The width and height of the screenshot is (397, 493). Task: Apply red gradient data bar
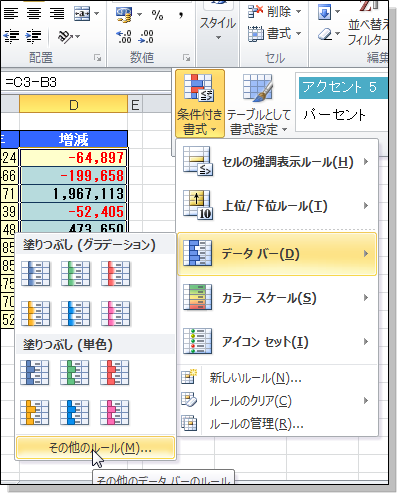pos(115,274)
